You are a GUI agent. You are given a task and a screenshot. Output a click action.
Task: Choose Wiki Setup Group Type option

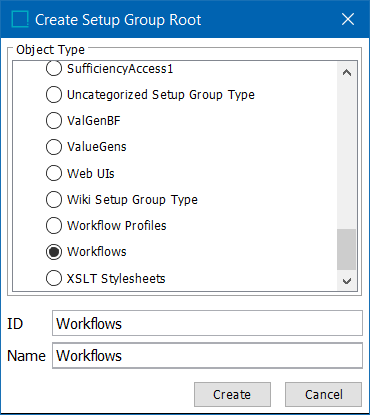(x=54, y=199)
